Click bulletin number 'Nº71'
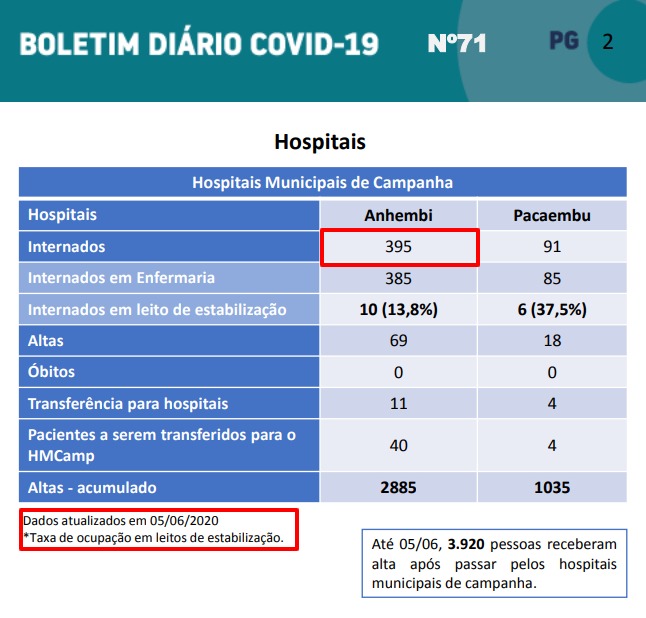This screenshot has height=618, width=646. click(457, 43)
